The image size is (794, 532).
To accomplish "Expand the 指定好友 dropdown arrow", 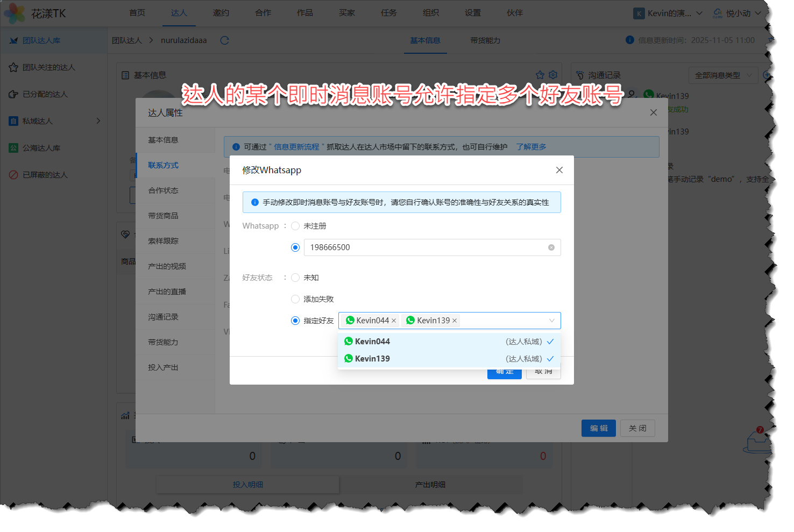I will [551, 321].
